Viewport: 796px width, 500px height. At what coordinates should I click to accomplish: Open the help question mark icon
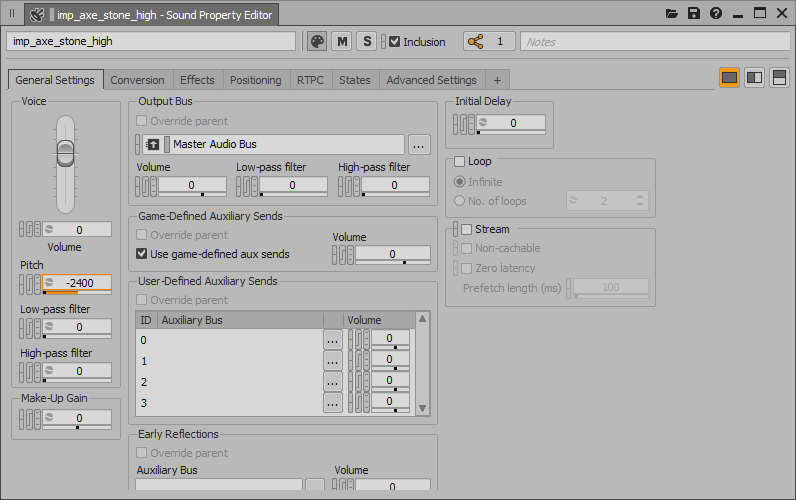coord(716,14)
